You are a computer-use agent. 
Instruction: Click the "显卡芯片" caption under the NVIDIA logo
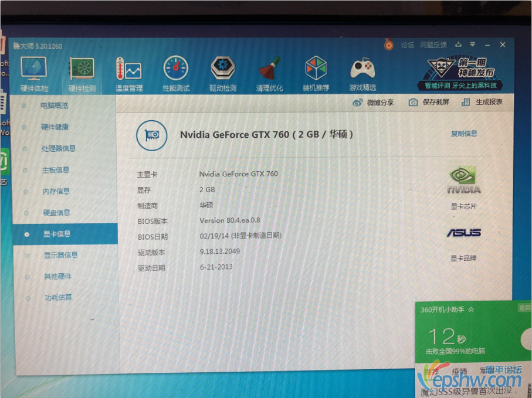click(x=463, y=206)
